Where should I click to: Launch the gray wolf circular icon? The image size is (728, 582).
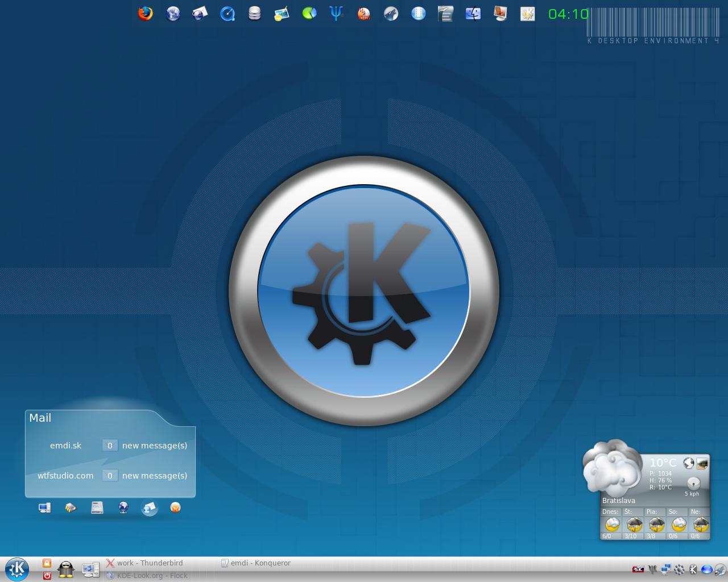point(391,13)
